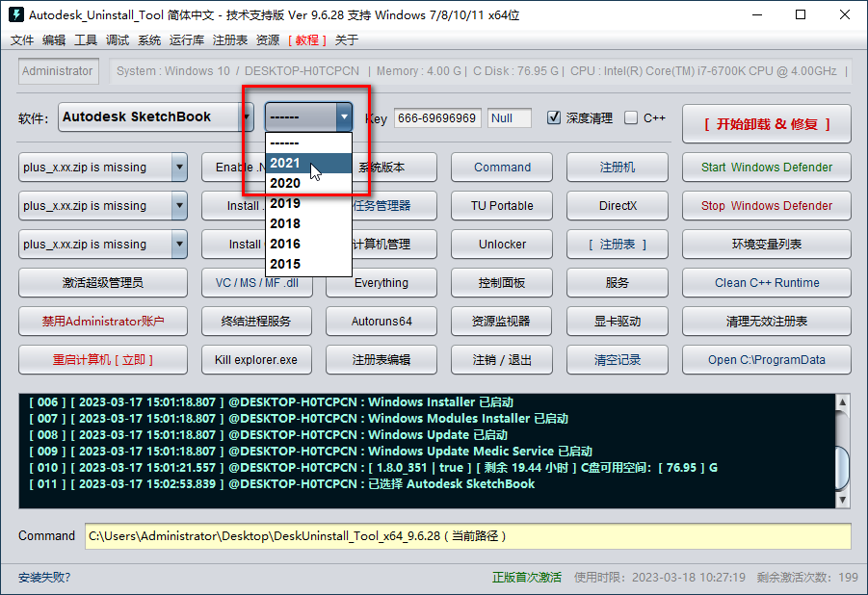Screen dimensions: 868x595
Task: Click the log scrollbar up arrow
Action: [842, 402]
